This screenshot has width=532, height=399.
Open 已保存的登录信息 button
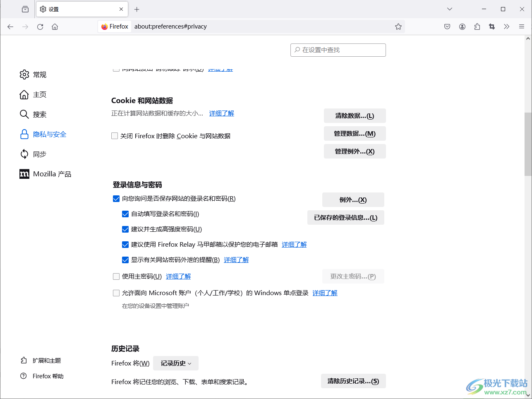coord(346,218)
